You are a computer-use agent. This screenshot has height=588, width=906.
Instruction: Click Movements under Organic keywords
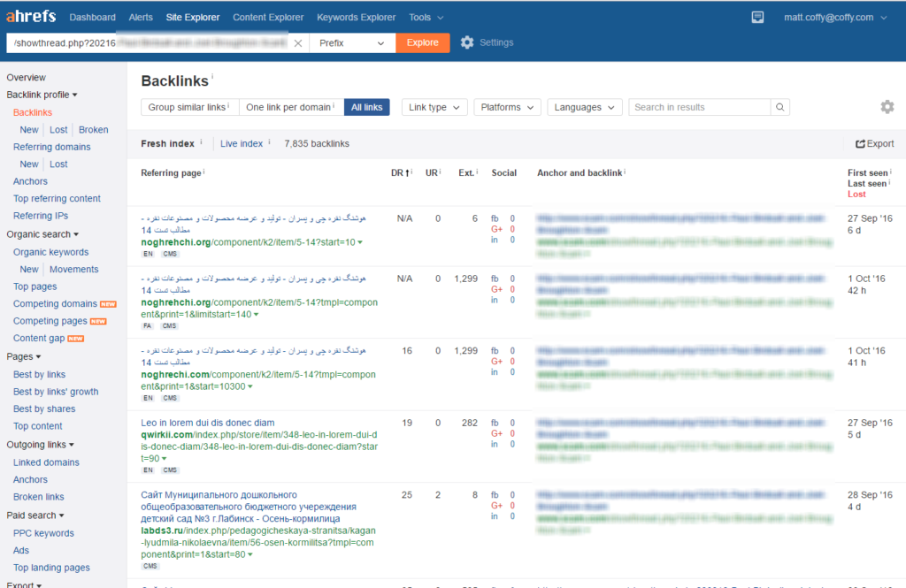[x=74, y=269]
